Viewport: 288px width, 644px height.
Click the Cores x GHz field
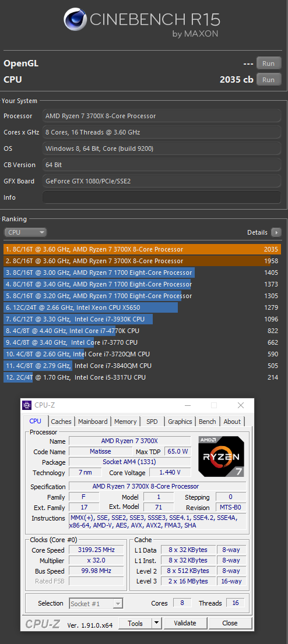point(162,132)
